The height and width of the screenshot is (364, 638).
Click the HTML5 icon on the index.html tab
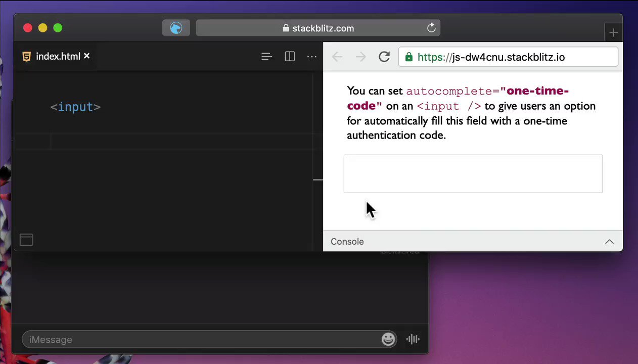point(26,56)
